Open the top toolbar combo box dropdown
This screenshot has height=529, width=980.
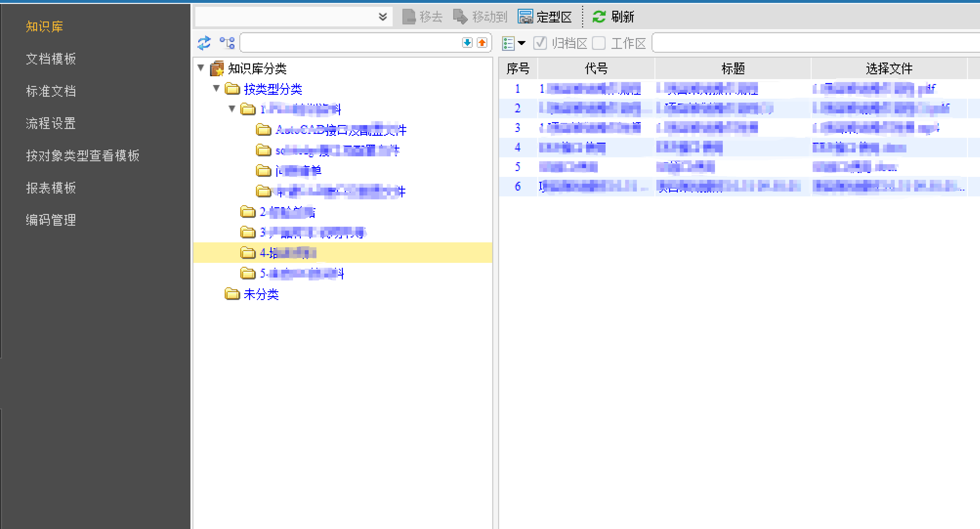pyautogui.click(x=383, y=16)
